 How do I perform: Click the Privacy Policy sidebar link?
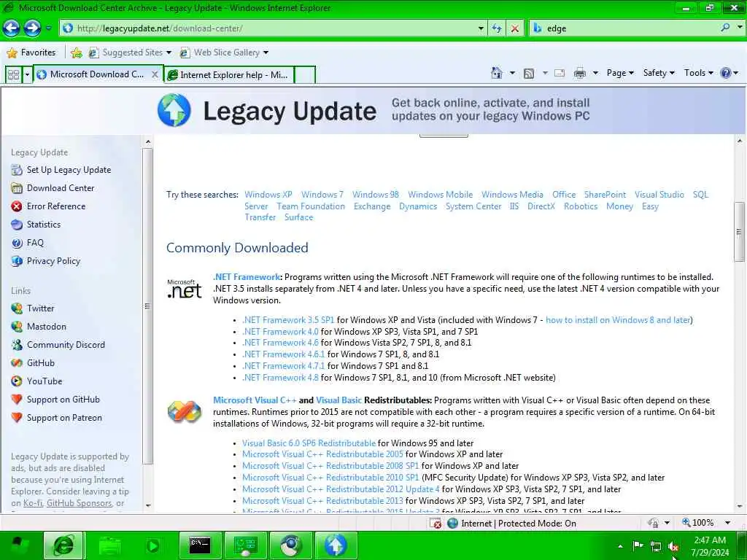point(53,261)
